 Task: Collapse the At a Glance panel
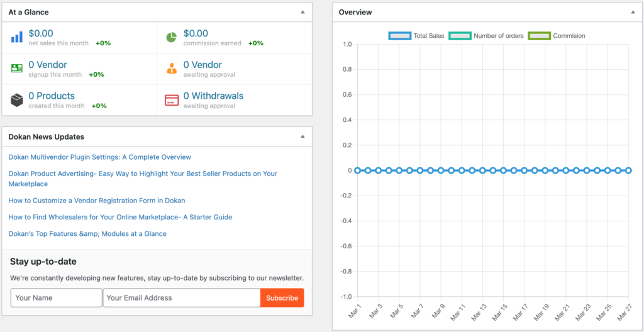coord(303,13)
